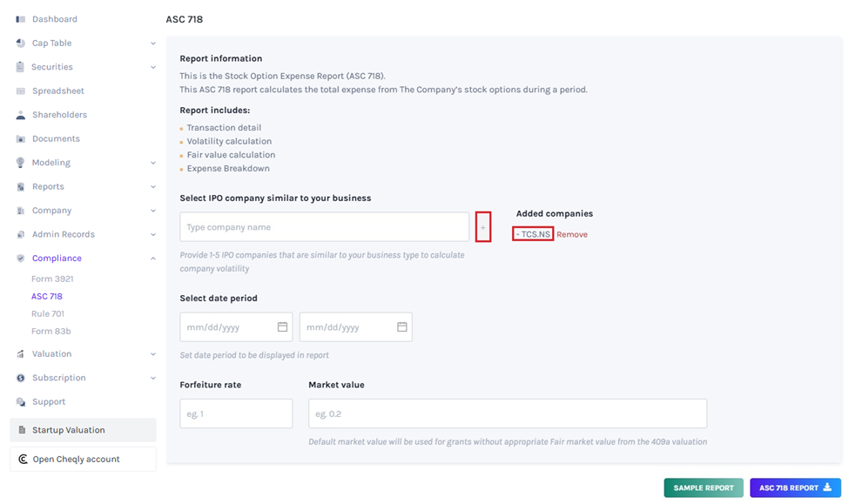849x504 pixels.
Task: Focus the Forfeiture rate input field
Action: (x=236, y=414)
